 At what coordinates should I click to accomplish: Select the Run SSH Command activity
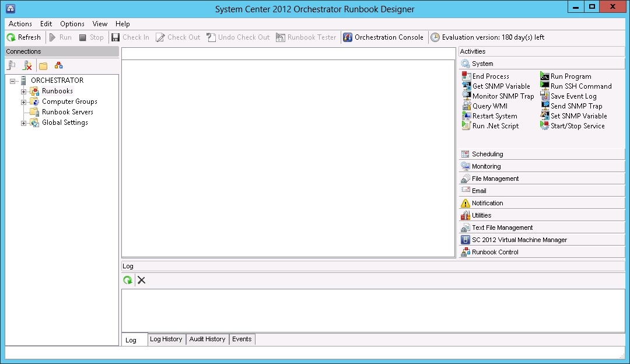point(576,86)
